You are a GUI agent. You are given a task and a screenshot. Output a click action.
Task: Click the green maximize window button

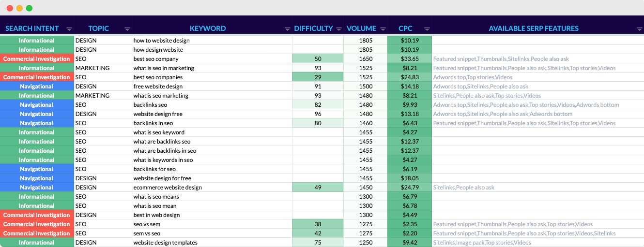(x=29, y=8)
